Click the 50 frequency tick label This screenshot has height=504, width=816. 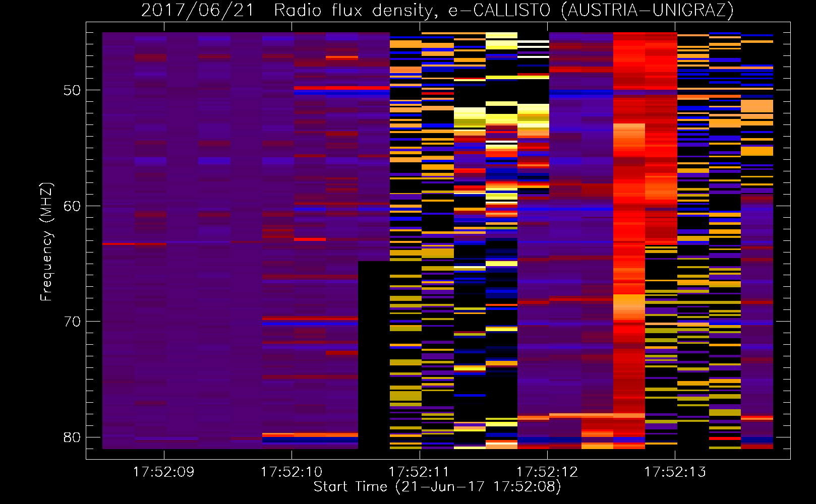click(72, 91)
